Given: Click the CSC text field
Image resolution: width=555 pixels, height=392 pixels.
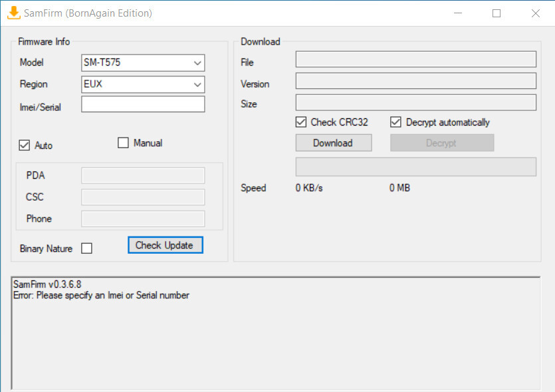Looking at the screenshot, I should pos(143,197).
